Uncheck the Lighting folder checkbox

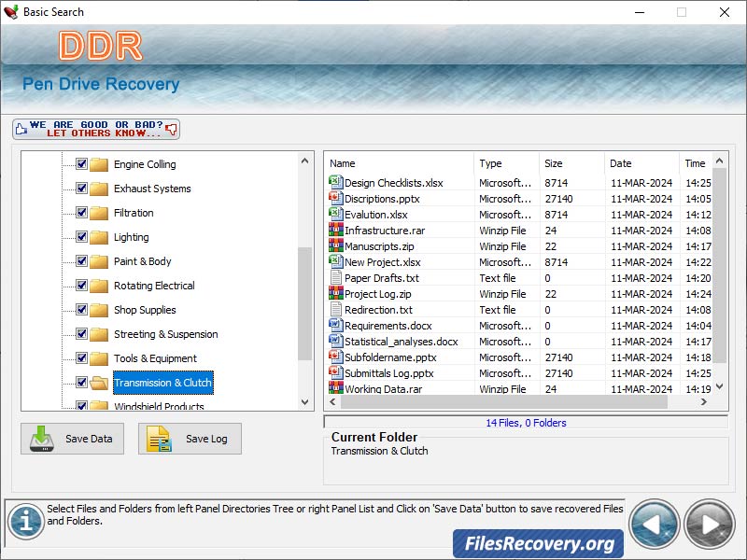pos(79,237)
